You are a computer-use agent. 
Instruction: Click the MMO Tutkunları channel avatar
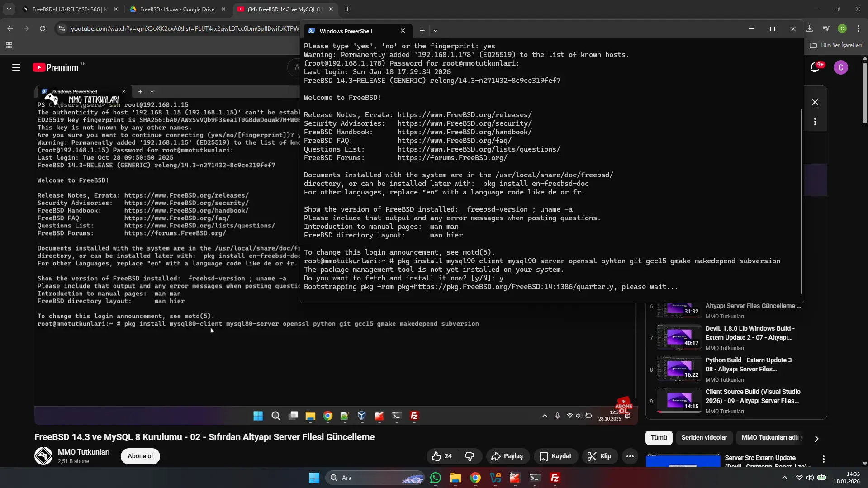pos(43,456)
